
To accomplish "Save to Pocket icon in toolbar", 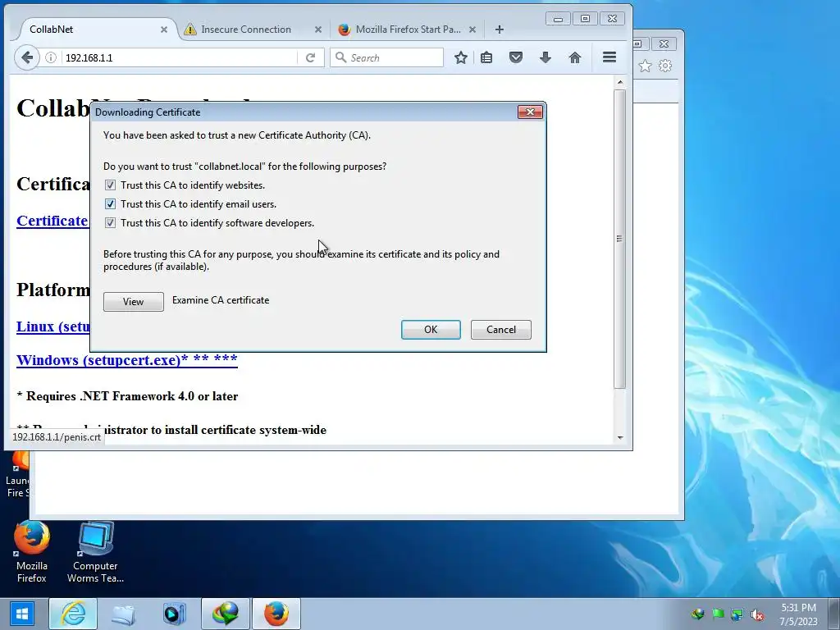I will point(516,57).
